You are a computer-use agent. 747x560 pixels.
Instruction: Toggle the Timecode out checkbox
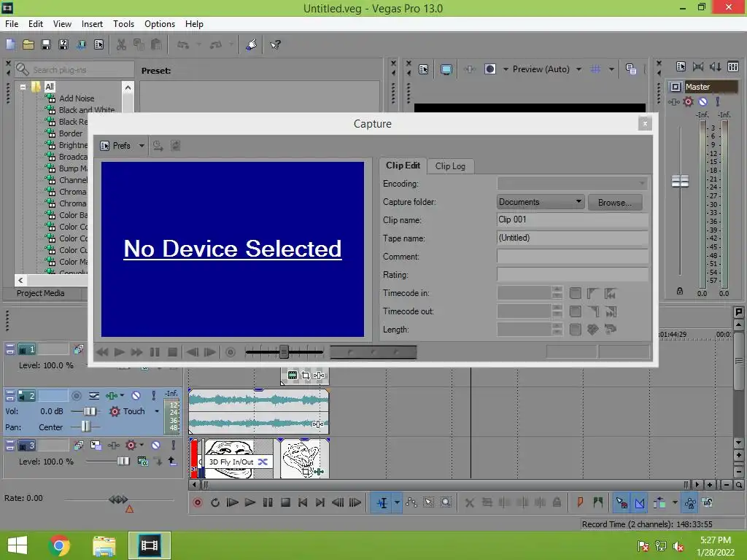[x=575, y=311]
